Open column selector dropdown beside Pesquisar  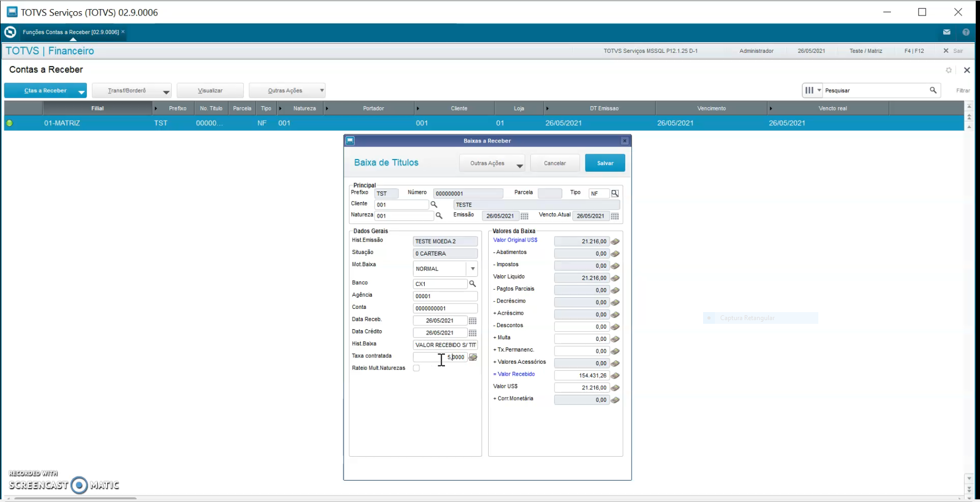[x=813, y=90]
